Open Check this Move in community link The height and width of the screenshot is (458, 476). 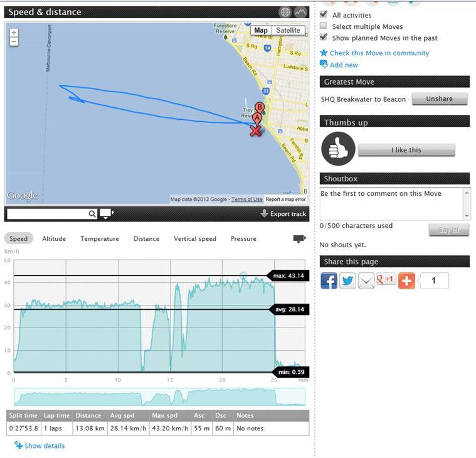(x=379, y=53)
